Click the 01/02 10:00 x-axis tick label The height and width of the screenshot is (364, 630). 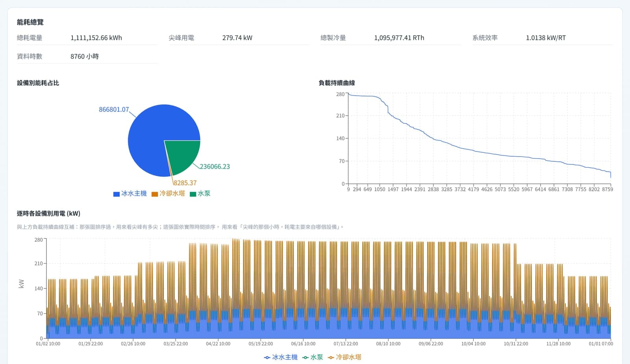coord(48,344)
